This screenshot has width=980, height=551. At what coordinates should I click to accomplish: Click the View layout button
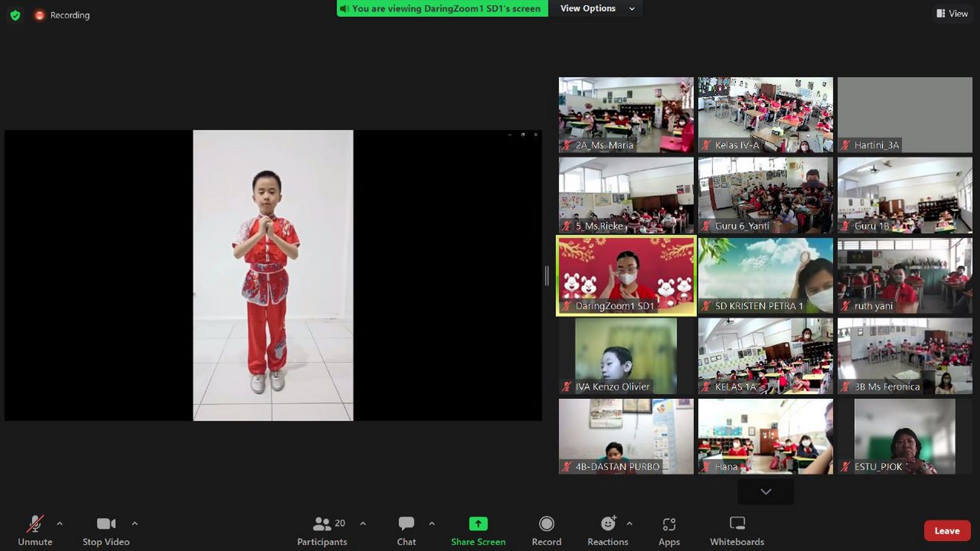coord(952,14)
